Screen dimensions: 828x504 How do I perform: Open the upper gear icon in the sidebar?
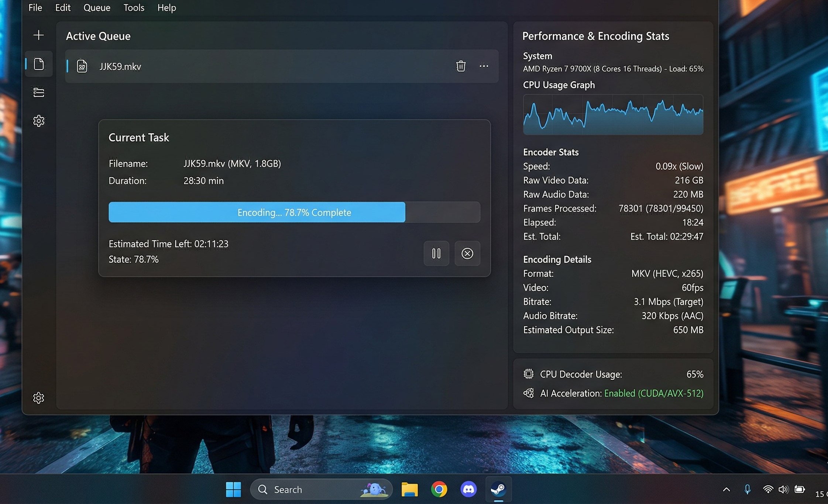click(39, 121)
